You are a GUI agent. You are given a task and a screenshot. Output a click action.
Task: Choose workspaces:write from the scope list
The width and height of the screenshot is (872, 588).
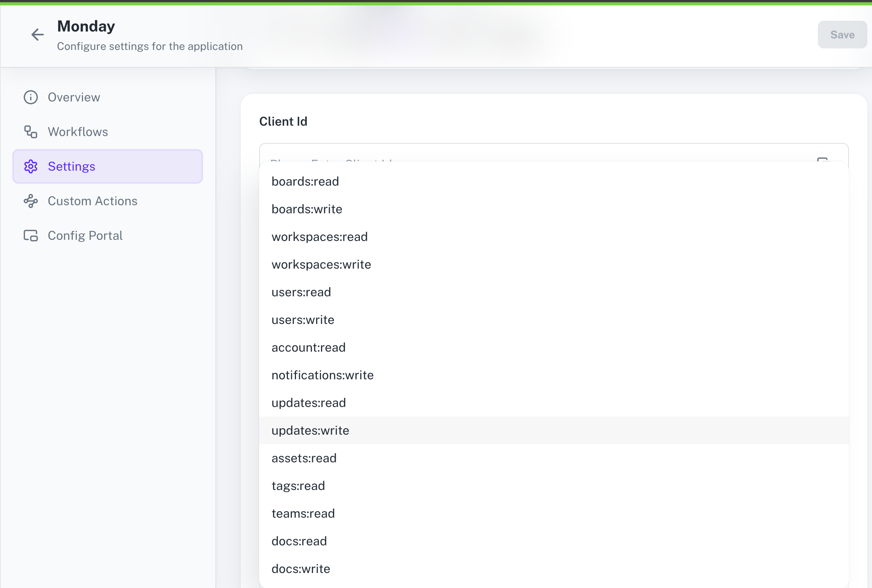coord(321,264)
